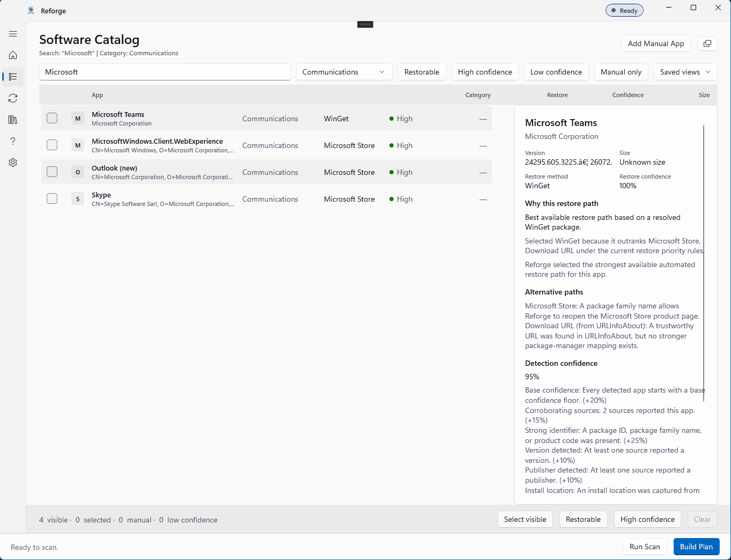Click High confidence in the Outlook row
The width and height of the screenshot is (731, 560).
pos(401,172)
